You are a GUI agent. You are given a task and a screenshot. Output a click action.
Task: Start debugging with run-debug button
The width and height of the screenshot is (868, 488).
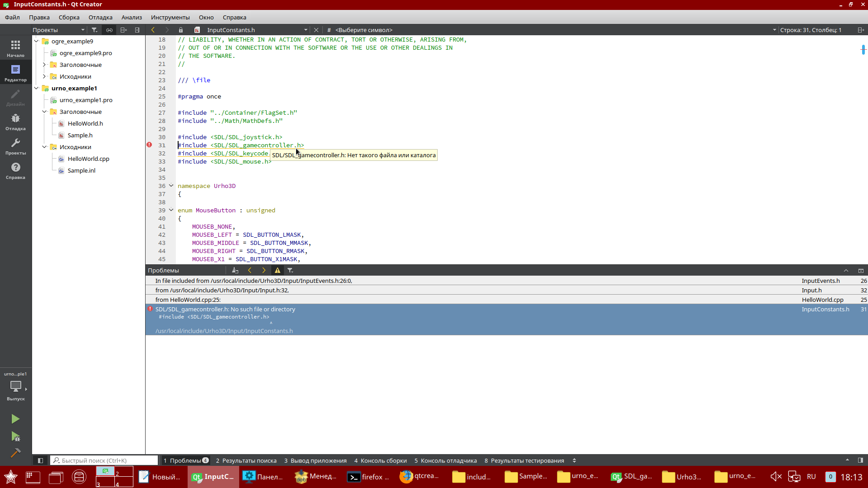(x=15, y=436)
